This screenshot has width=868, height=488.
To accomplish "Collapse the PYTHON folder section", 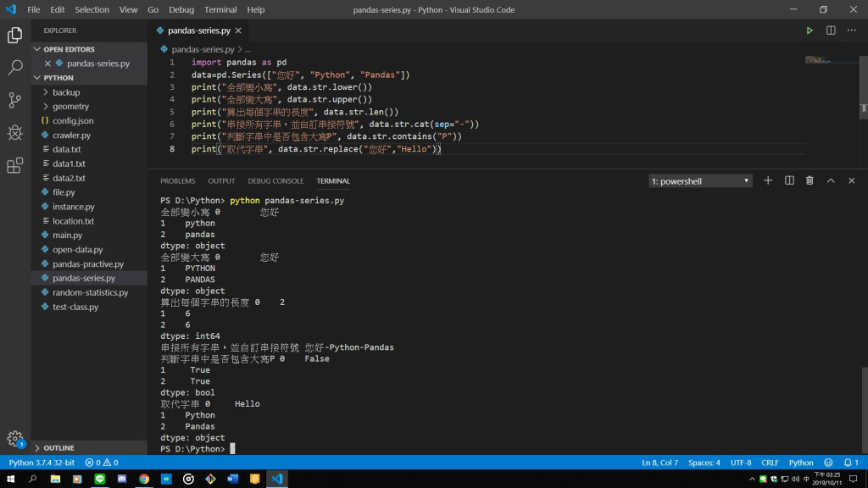I will pos(88,78).
